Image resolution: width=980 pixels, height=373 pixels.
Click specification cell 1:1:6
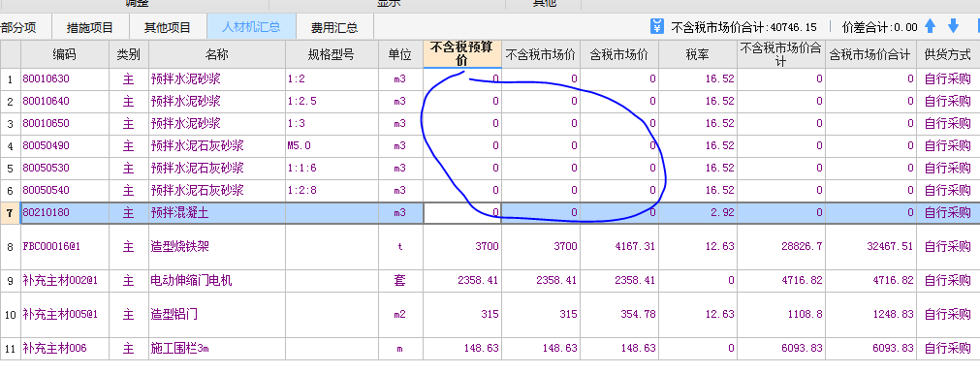click(332, 168)
